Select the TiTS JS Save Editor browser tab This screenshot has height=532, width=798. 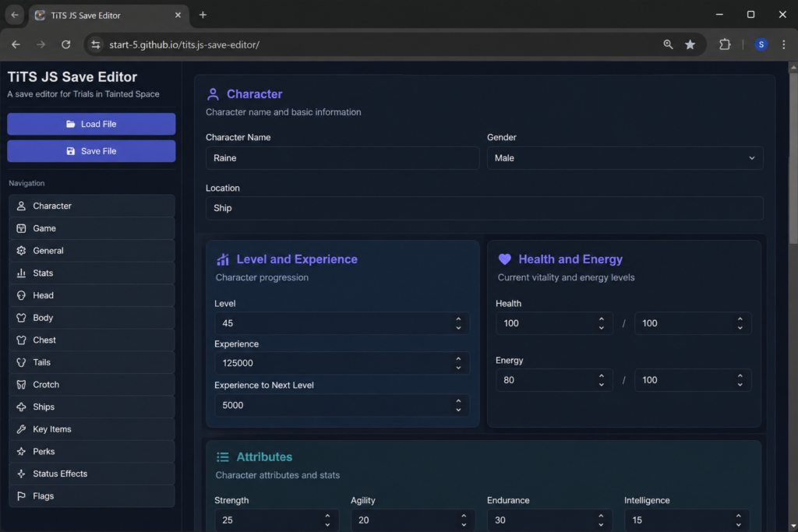(108, 16)
